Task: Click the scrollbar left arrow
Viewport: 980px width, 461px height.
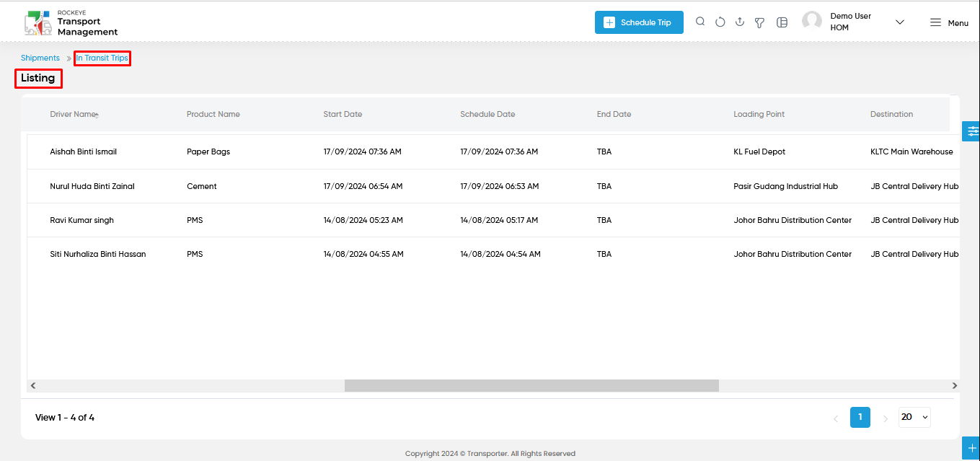Action: tap(33, 386)
